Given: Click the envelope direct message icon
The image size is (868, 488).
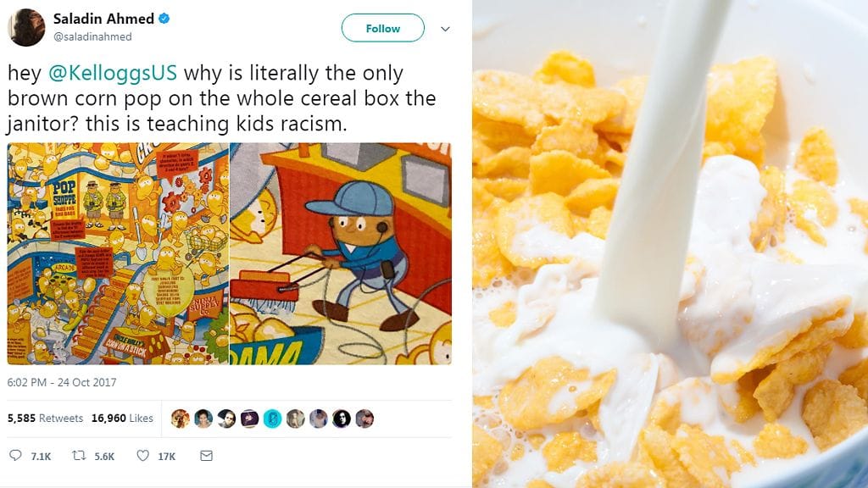Looking at the screenshot, I should coord(207,455).
